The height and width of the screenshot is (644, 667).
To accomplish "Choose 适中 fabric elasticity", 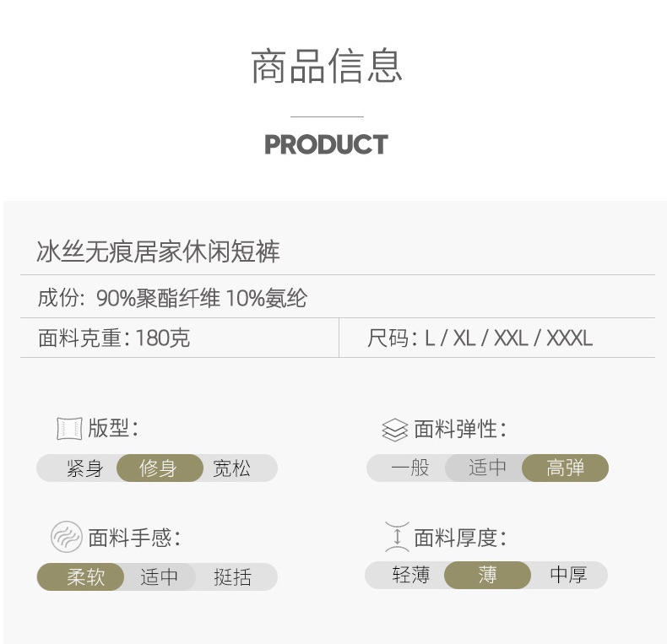I will point(486,468).
